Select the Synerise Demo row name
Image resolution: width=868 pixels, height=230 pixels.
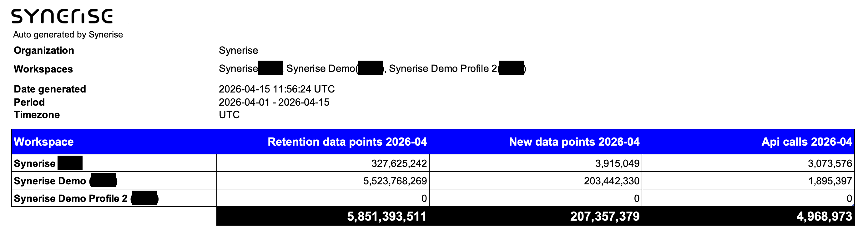point(50,181)
